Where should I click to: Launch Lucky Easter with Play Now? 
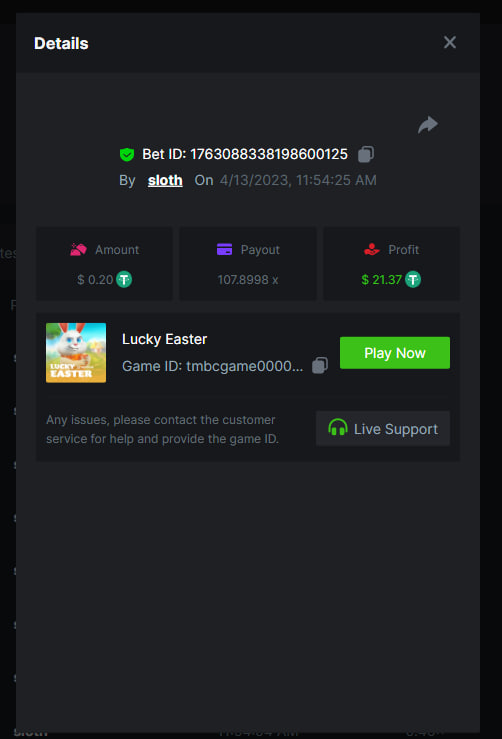click(395, 353)
